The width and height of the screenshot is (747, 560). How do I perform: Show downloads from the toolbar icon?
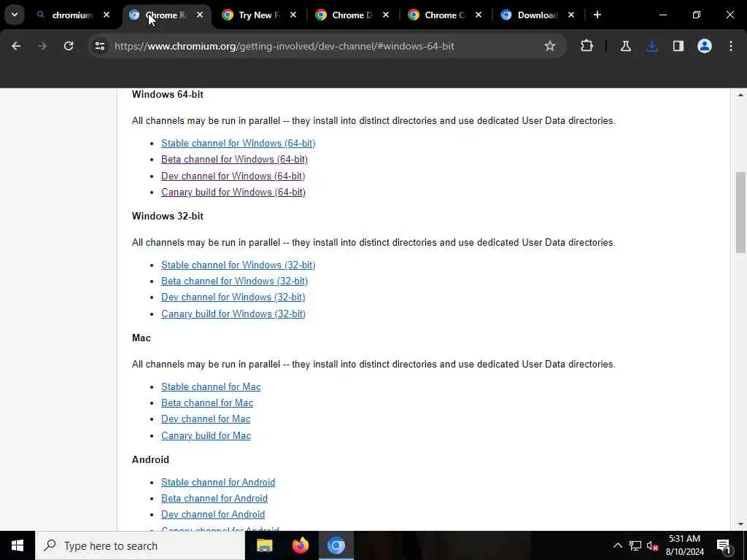(652, 46)
